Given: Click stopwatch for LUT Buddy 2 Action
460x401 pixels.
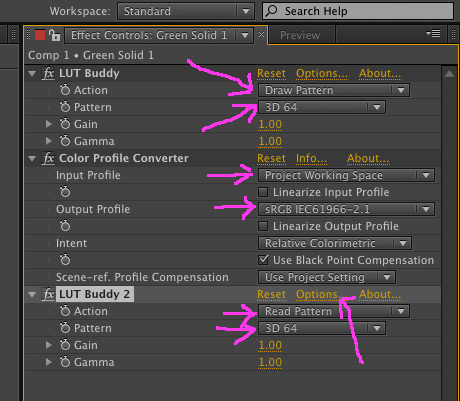Looking at the screenshot, I should point(65,311).
